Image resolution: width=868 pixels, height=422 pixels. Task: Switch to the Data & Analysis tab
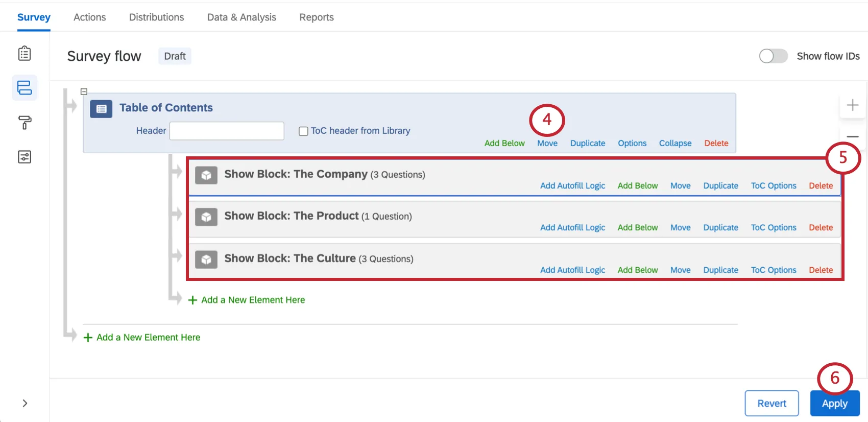click(242, 17)
